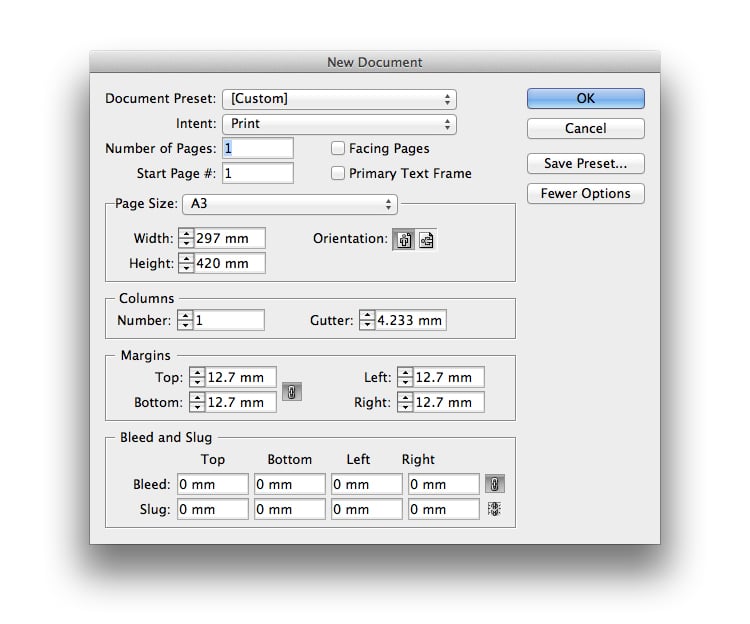Click the Start Page # field
The image size is (750, 624).
pos(258,173)
